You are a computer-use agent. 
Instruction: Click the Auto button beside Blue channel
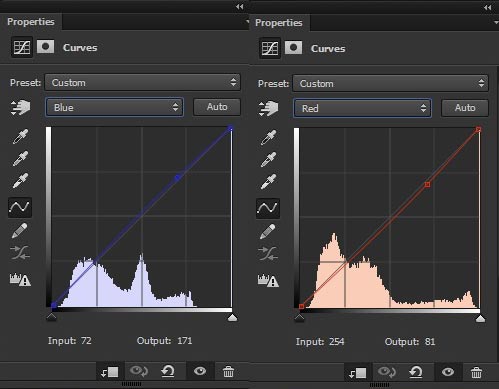217,107
